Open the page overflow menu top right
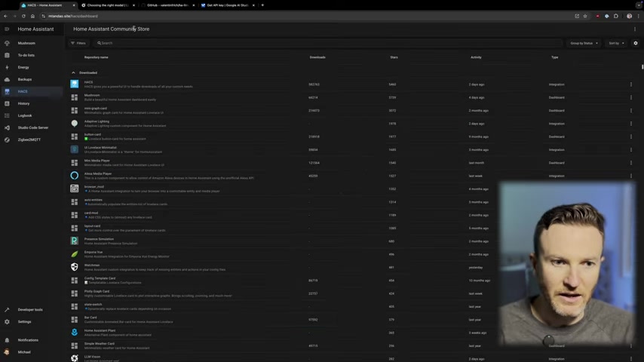Viewport: 644px width, 362px height. click(634, 29)
